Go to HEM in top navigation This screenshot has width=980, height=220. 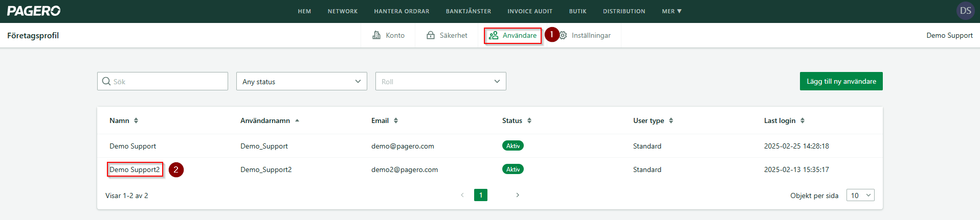(304, 11)
